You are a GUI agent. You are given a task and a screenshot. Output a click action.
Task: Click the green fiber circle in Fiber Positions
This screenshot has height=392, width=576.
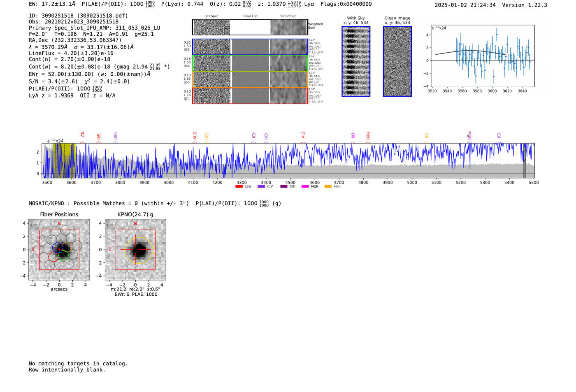pos(63,255)
